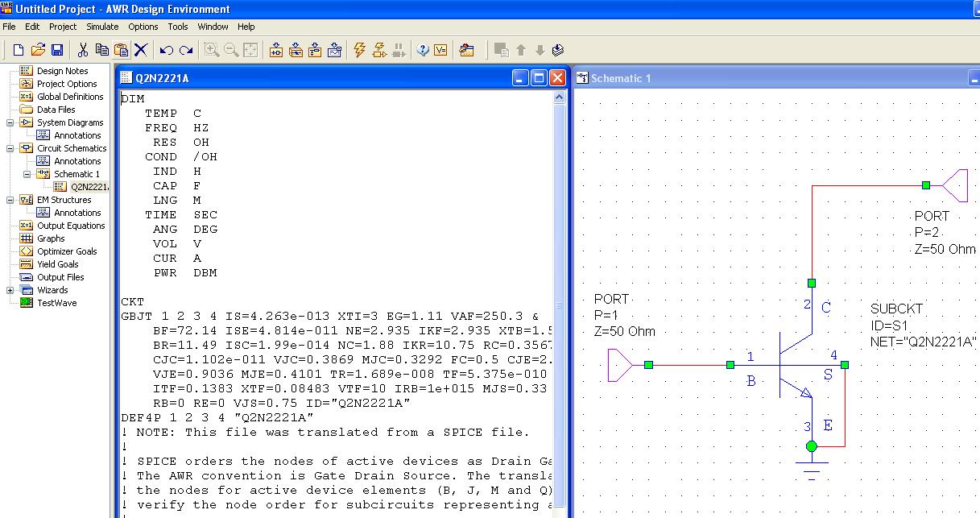The image size is (980, 518).
Task: Click the CKT line in netlist
Action: click(x=133, y=301)
